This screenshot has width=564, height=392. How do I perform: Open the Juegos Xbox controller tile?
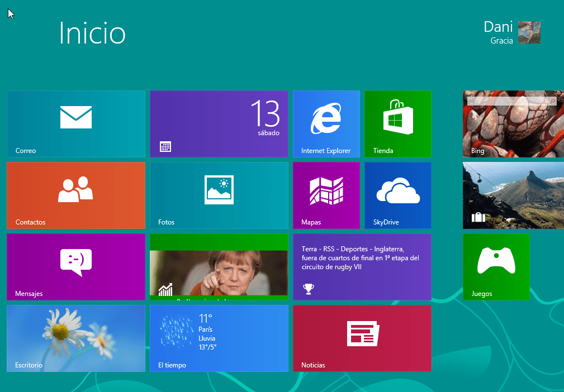pos(496,267)
